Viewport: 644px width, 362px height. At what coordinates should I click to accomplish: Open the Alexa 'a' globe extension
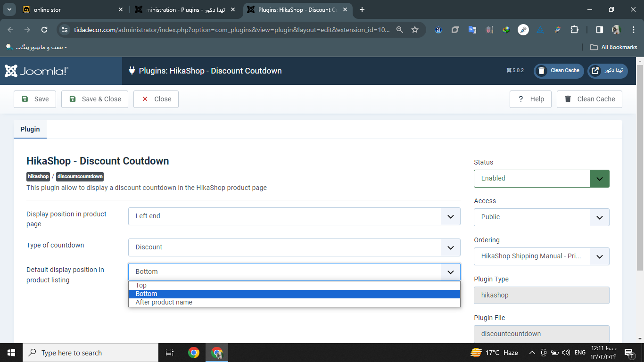point(438,30)
